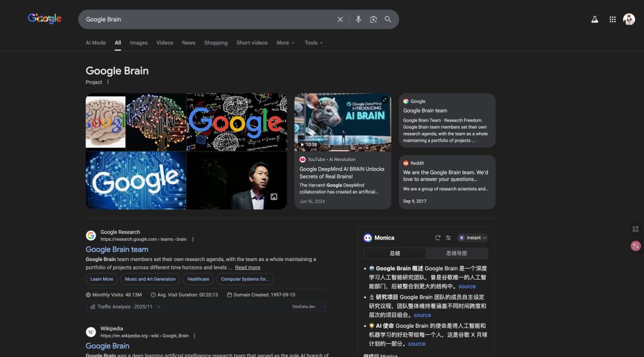The height and width of the screenshot is (357, 644).
Task: Open the search by image camera
Action: coord(373,19)
